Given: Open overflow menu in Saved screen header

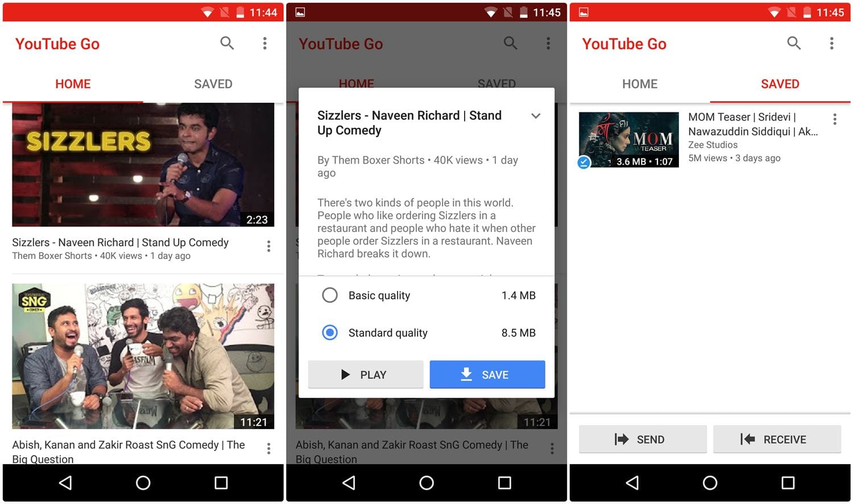Looking at the screenshot, I should click(831, 44).
